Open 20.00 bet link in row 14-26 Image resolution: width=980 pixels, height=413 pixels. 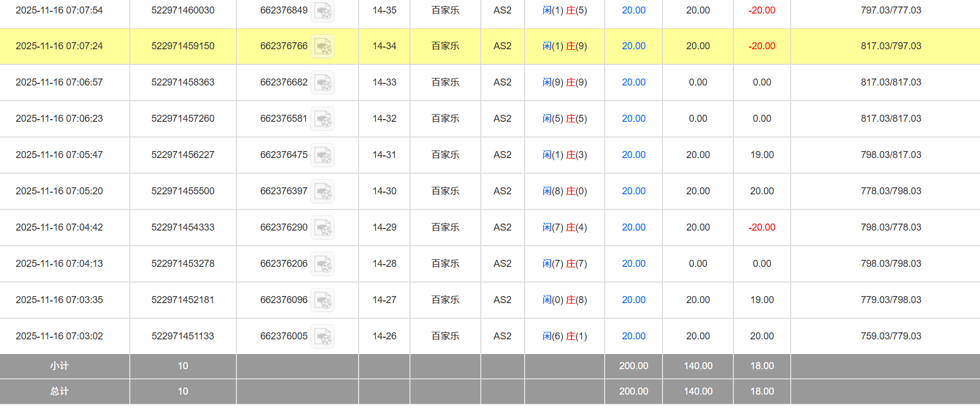[x=633, y=336]
